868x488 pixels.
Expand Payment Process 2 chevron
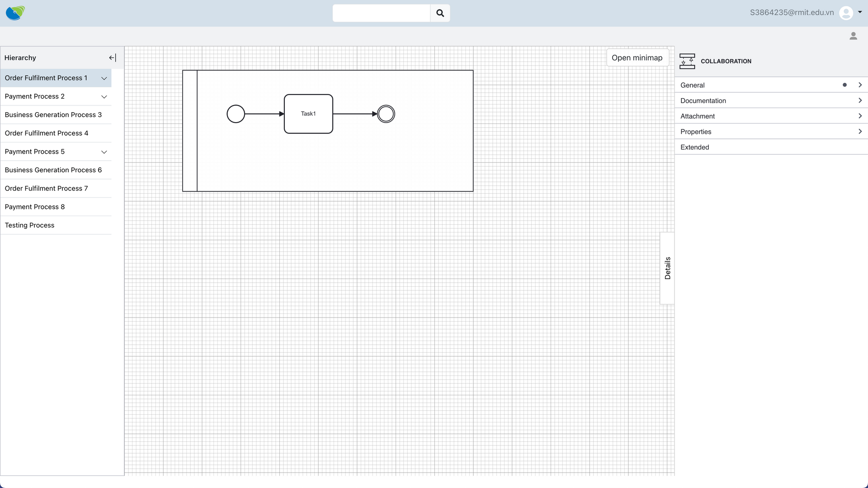[x=104, y=97]
